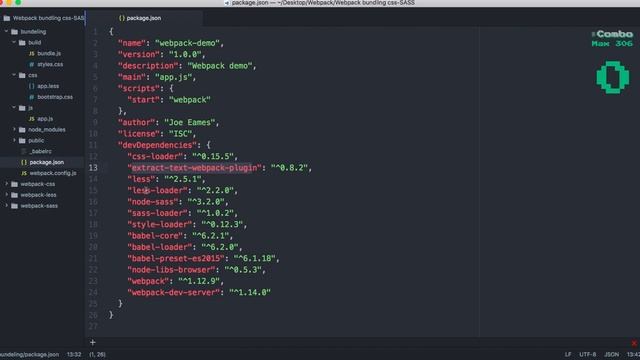Expand the public folder chevron

pos(14,140)
